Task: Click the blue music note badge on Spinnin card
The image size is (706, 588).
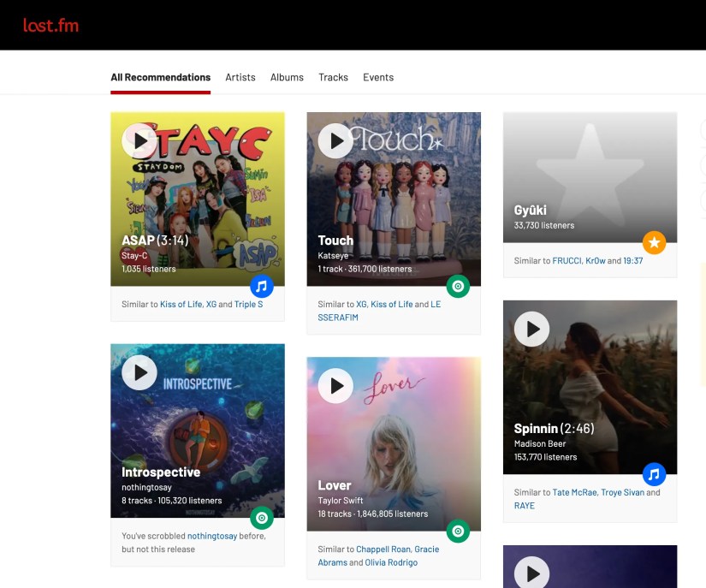Action: click(x=654, y=474)
